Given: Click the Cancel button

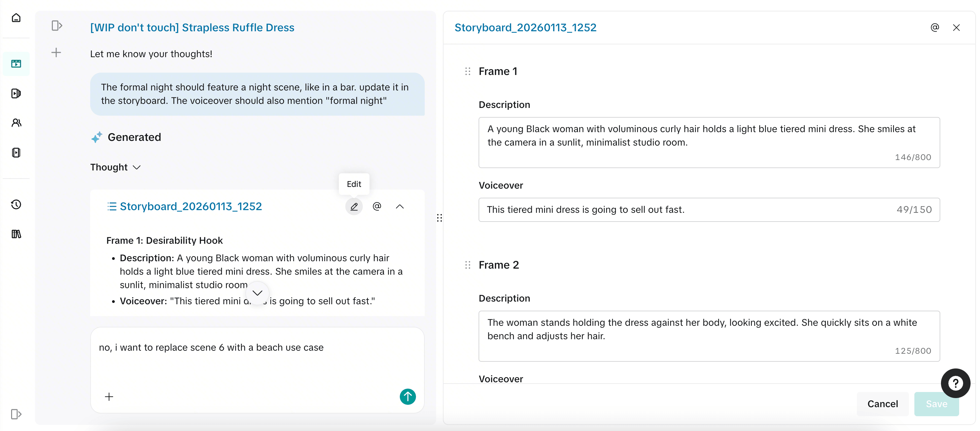Looking at the screenshot, I should 882,404.
